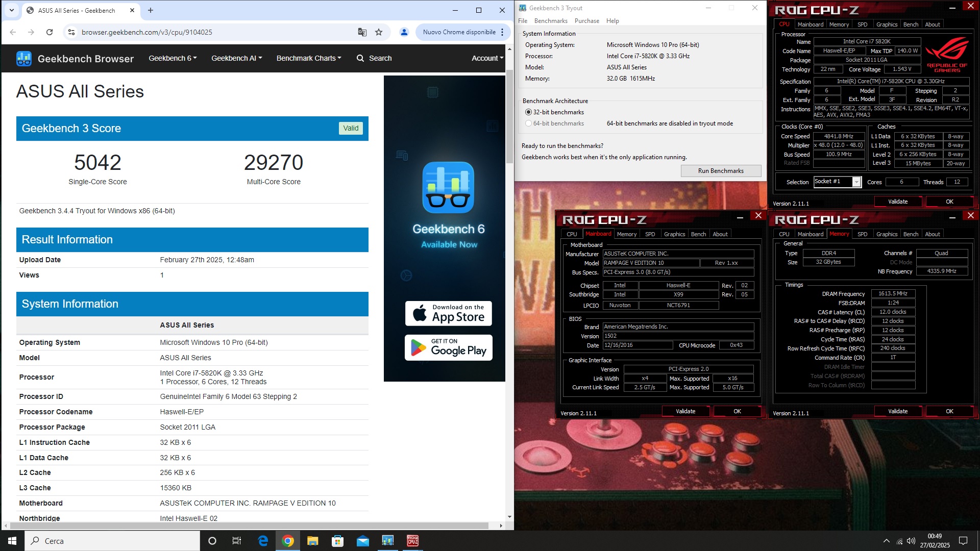Open the Windows Start menu
Viewport: 980px width, 551px height.
[x=12, y=541]
